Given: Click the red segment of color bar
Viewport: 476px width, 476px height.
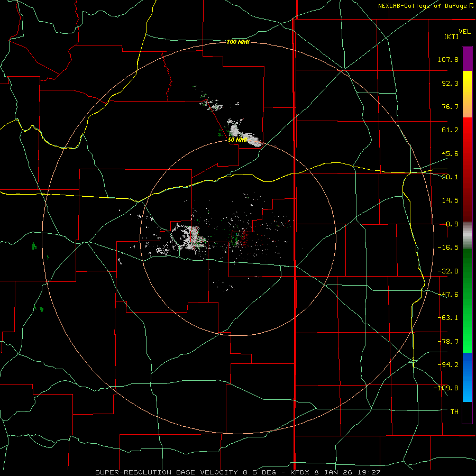Looking at the screenshot, I should coord(467,169).
